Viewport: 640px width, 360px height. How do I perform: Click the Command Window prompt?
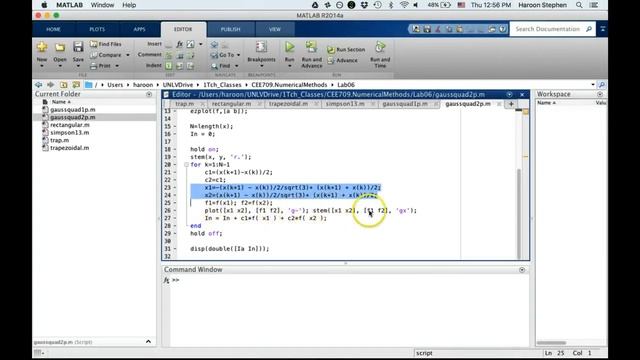coord(176,280)
